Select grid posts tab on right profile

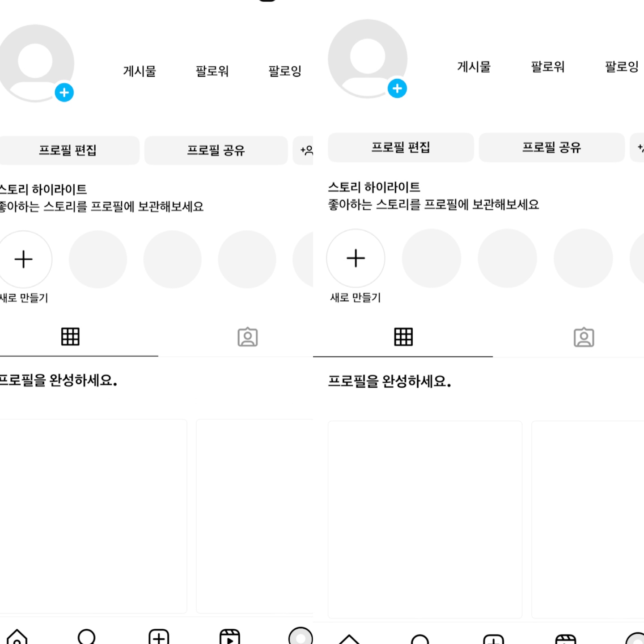[x=403, y=337]
